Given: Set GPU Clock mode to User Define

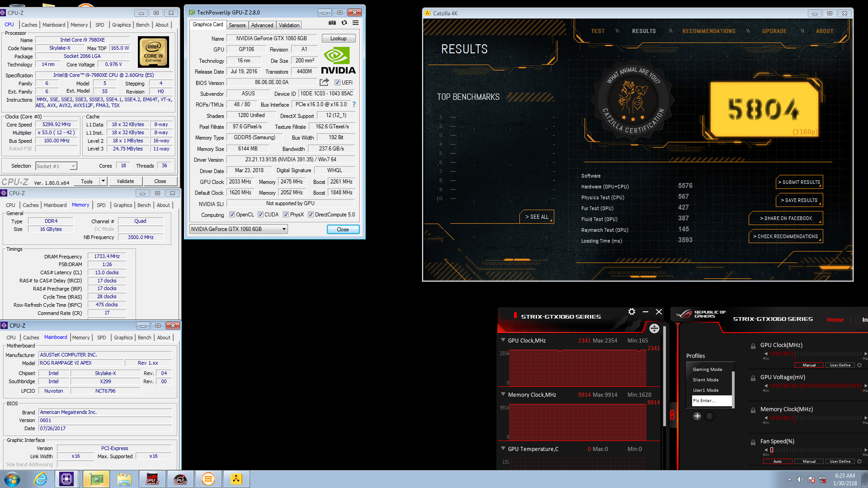Looking at the screenshot, I should click(840, 365).
